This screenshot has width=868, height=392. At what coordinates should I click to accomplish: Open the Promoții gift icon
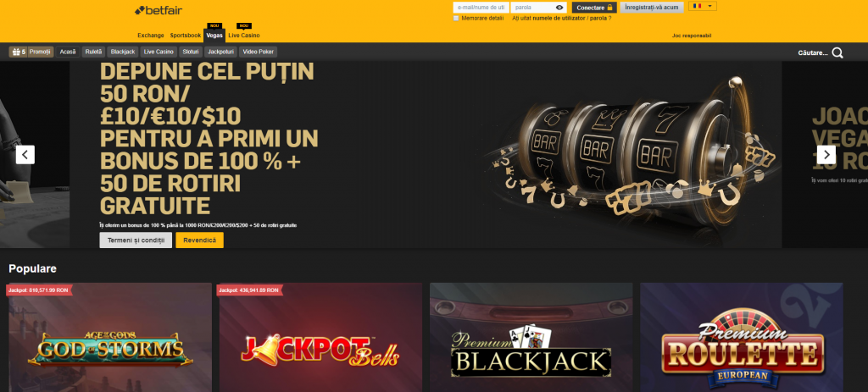[x=16, y=52]
